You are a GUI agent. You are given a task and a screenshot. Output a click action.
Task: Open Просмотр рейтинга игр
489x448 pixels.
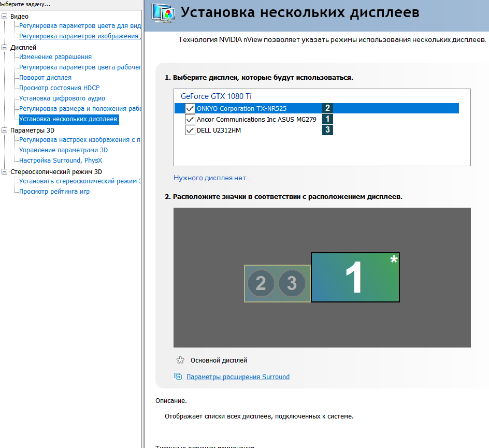54,192
